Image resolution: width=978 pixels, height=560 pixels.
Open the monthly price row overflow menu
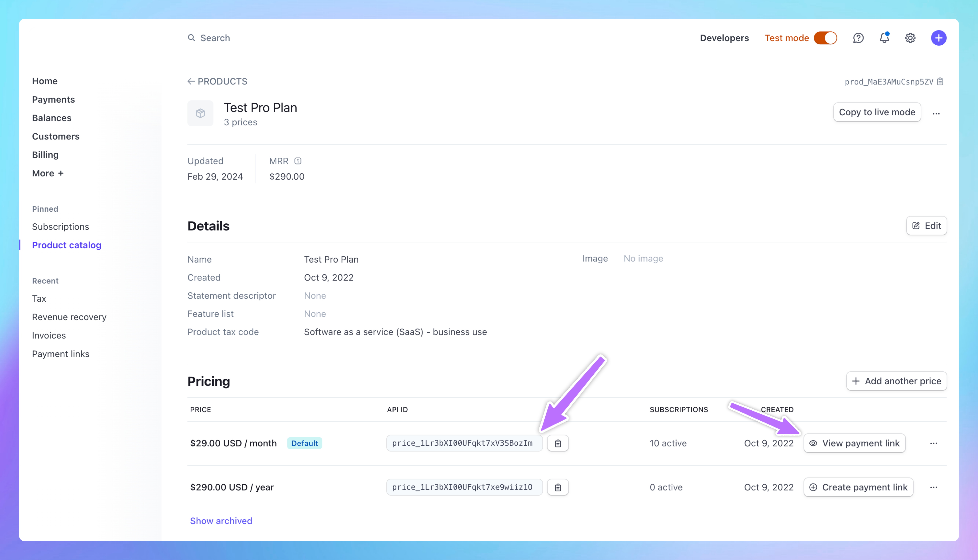[934, 443]
